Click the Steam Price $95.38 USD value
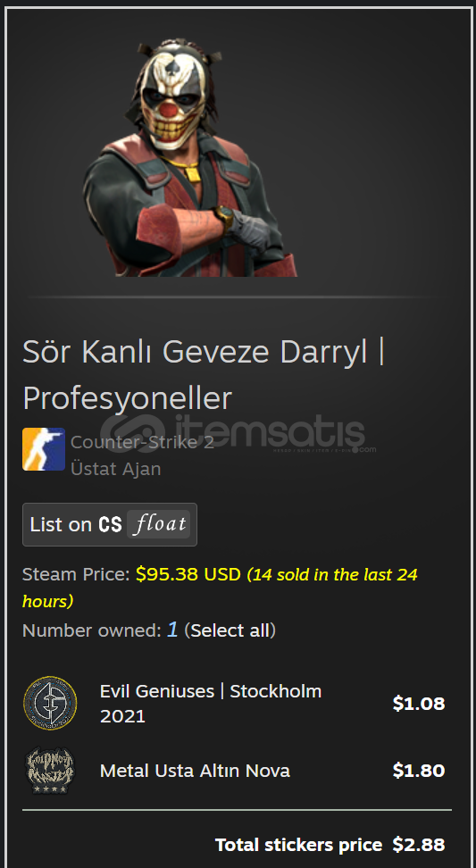This screenshot has width=476, height=868. (188, 574)
